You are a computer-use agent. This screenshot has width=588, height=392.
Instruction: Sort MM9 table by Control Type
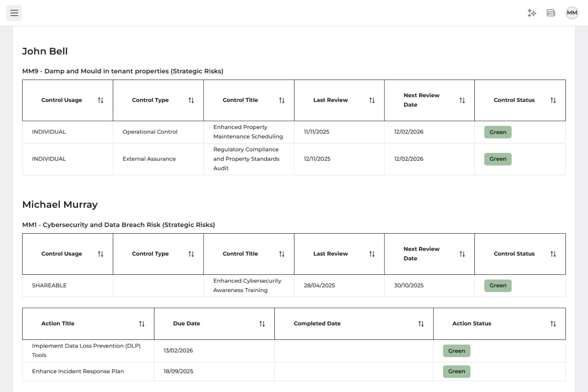(x=191, y=100)
